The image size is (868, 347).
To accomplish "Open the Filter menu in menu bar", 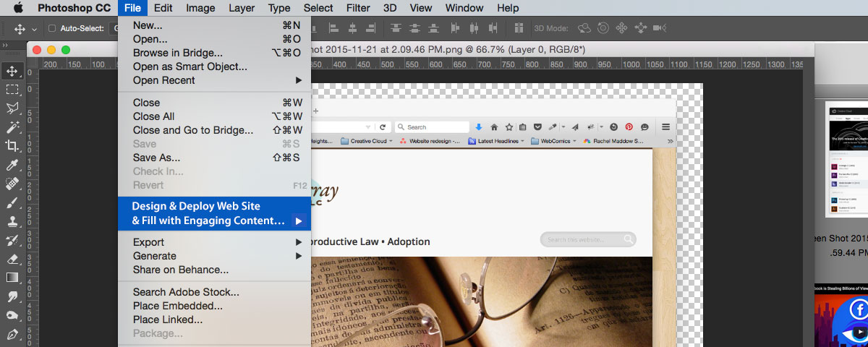I will click(358, 8).
